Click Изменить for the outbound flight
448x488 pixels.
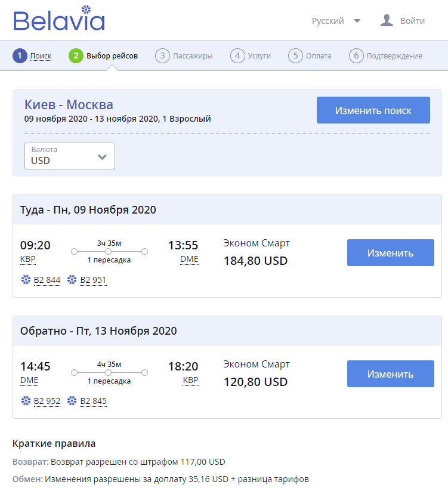[391, 252]
